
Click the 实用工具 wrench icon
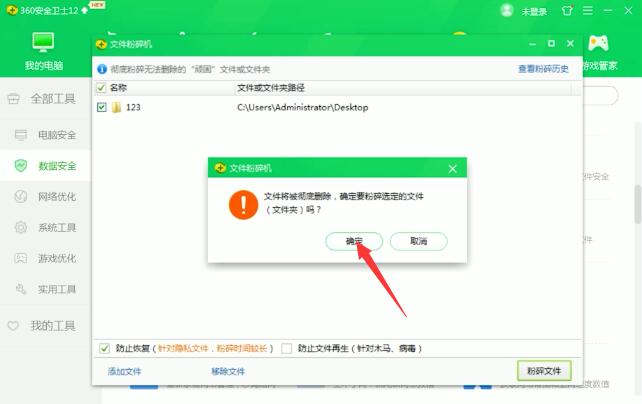click(20, 289)
